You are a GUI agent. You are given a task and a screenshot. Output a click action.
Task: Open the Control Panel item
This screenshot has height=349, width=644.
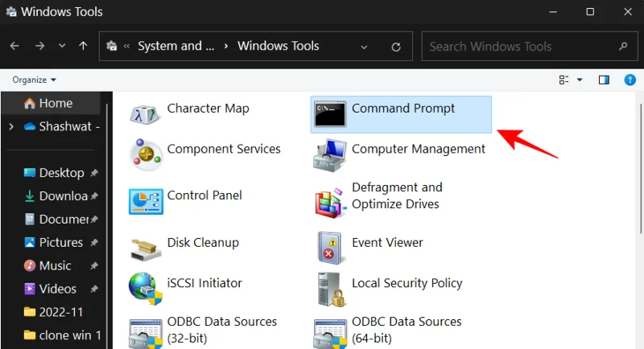coord(204,195)
